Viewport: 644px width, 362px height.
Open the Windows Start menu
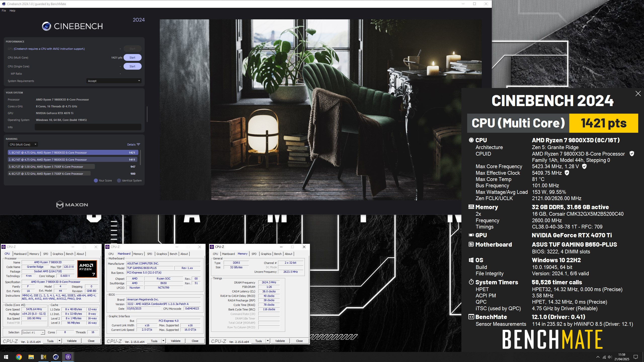[x=6, y=357]
